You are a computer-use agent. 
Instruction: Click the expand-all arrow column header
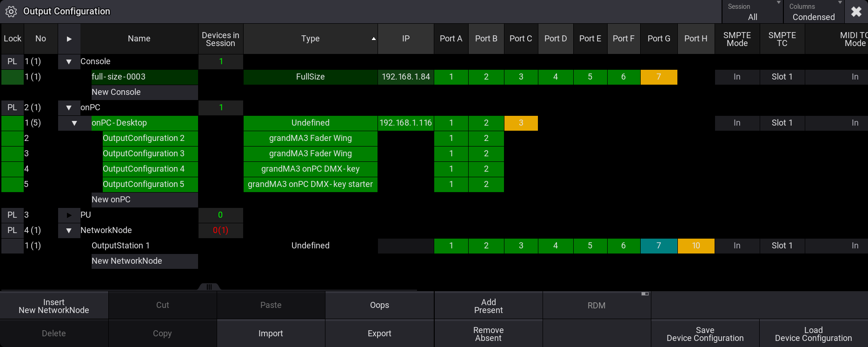pos(69,39)
